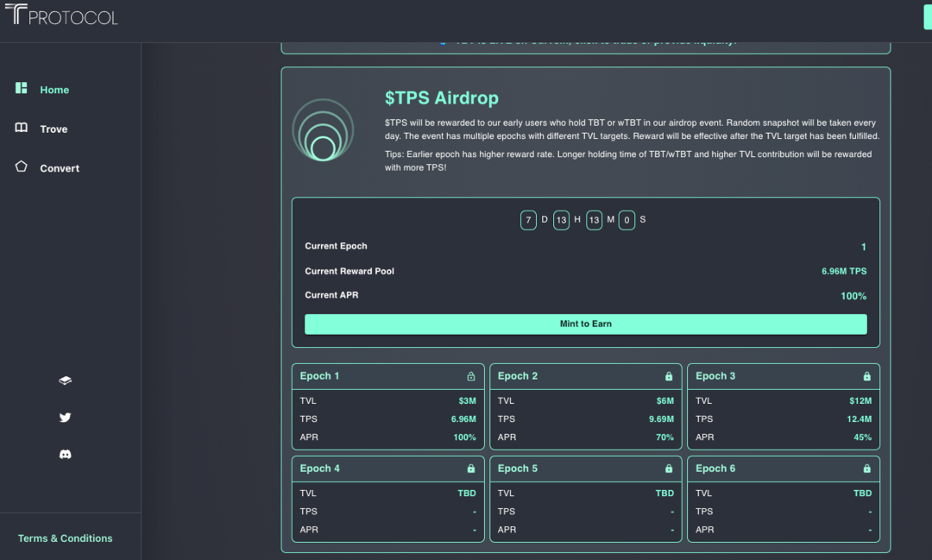
Task: Click the Epoch 3 lock icon
Action: pos(867,376)
